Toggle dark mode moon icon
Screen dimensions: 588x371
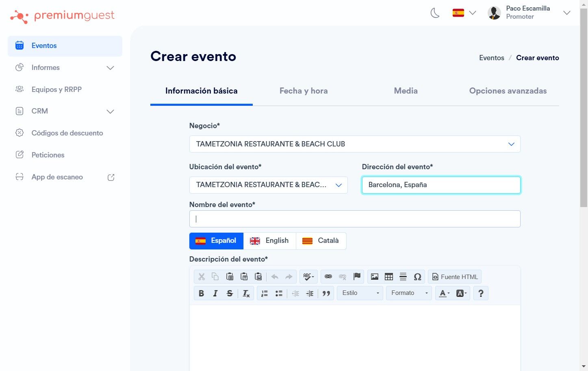435,13
